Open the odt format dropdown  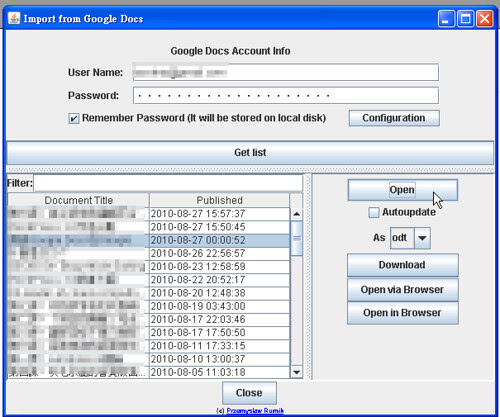pos(422,238)
